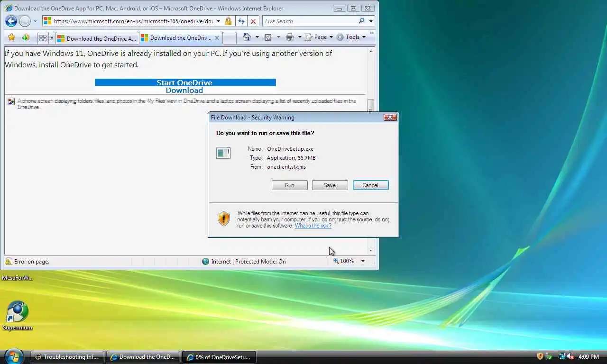Click the application file icon in the dialog

click(223, 153)
